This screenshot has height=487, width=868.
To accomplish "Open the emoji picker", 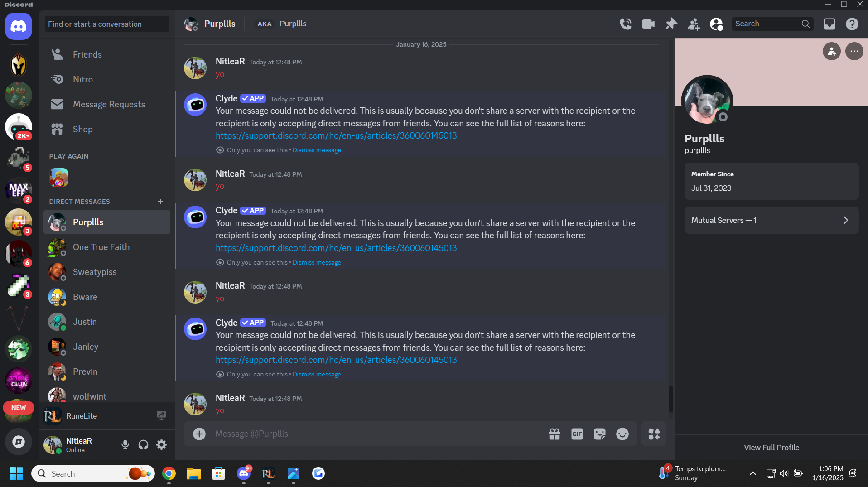I will (622, 434).
